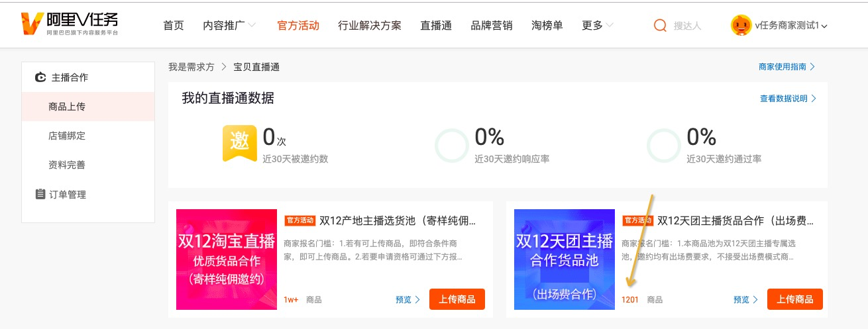Open the 直播通 navigation item
868x329 pixels.
[x=436, y=26]
